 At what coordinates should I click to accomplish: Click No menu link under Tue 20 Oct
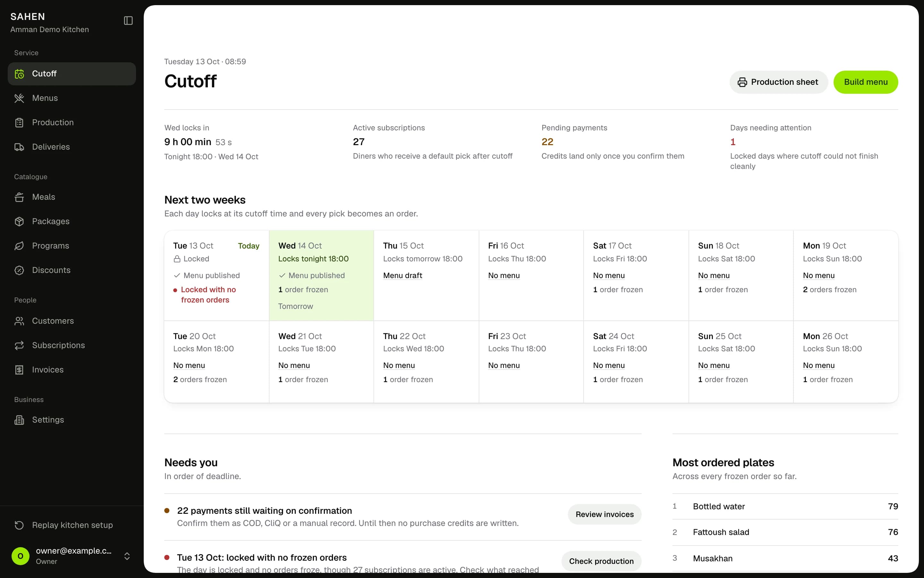(189, 365)
